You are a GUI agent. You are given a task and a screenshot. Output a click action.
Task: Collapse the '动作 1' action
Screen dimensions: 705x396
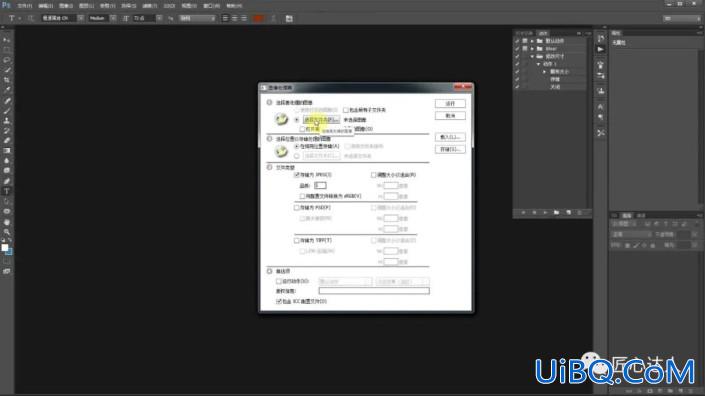(538, 64)
